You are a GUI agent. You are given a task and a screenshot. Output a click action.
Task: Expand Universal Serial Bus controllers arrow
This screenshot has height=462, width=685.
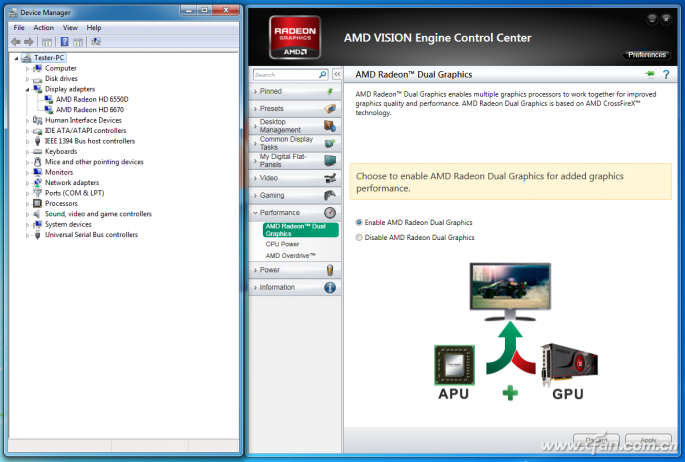point(28,235)
